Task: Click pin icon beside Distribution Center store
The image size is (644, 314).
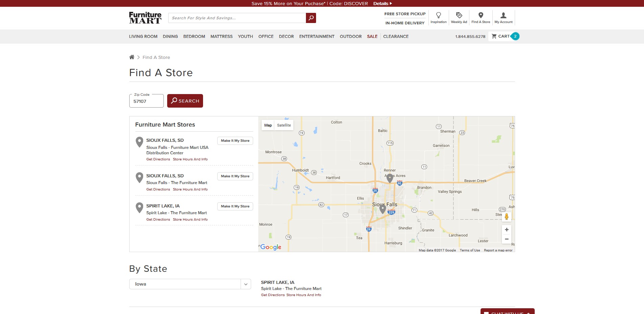Action: point(139,142)
